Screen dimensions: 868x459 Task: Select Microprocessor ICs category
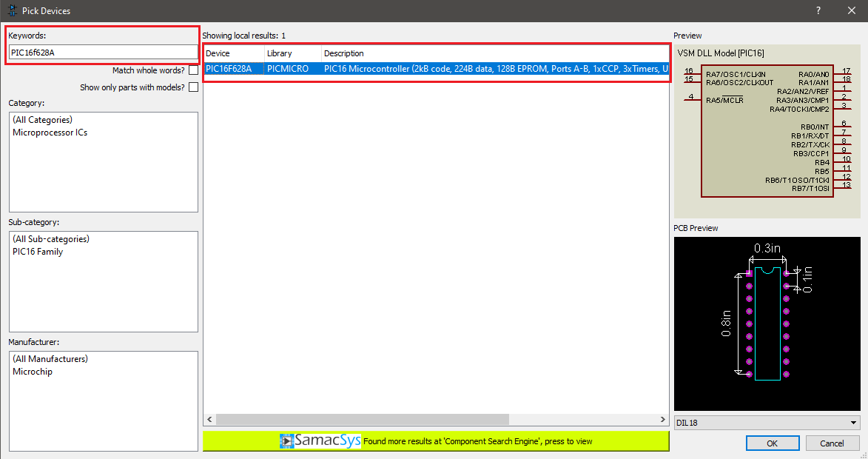coord(50,133)
